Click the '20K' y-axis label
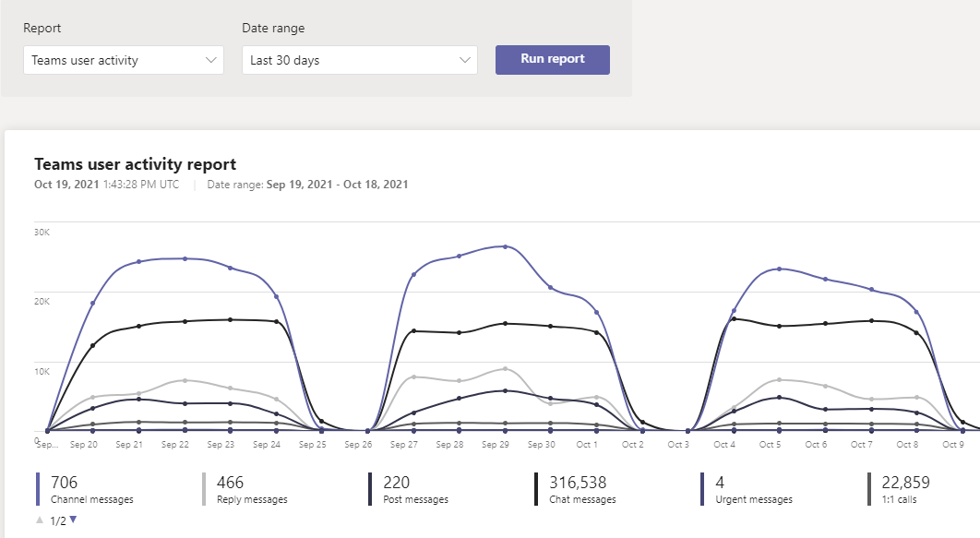The height and width of the screenshot is (538, 980). pyautogui.click(x=42, y=302)
